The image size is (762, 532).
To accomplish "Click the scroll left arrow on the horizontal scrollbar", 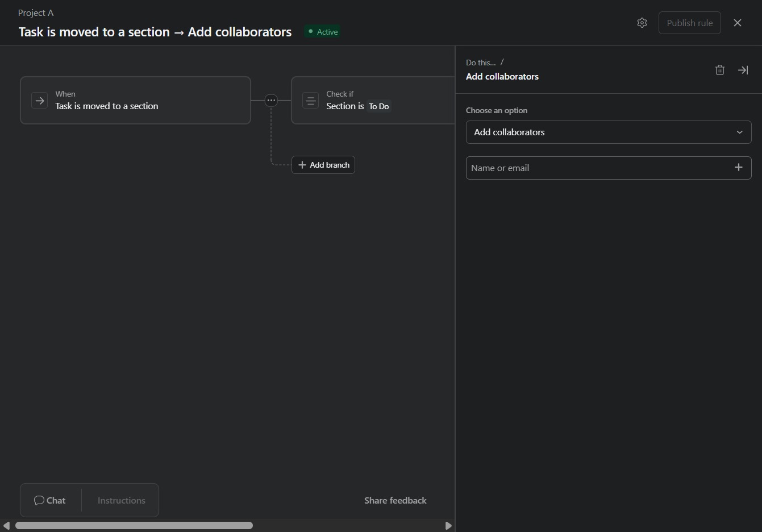I will click(7, 526).
